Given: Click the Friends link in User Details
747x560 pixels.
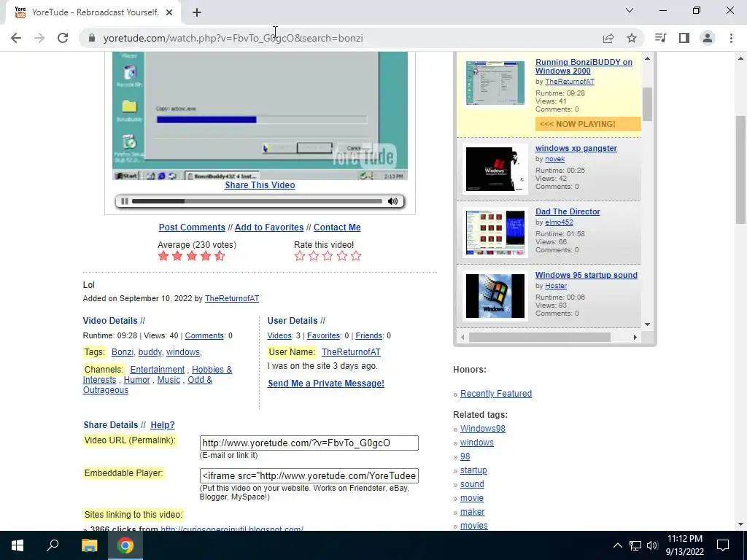Looking at the screenshot, I should pos(368,335).
